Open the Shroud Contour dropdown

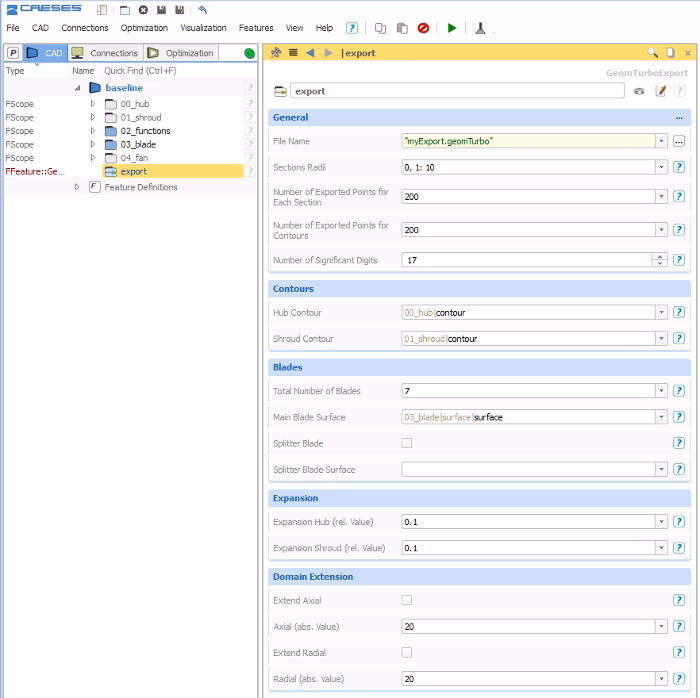tap(661, 338)
